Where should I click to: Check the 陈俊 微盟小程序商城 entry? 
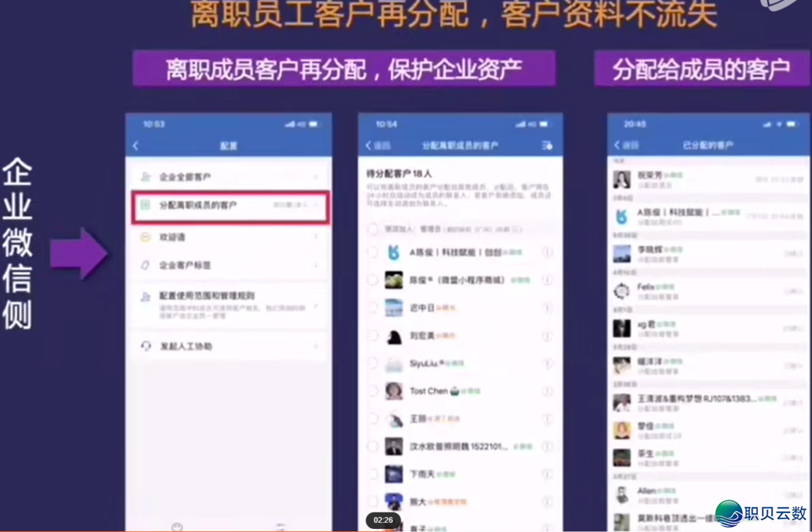pos(372,280)
